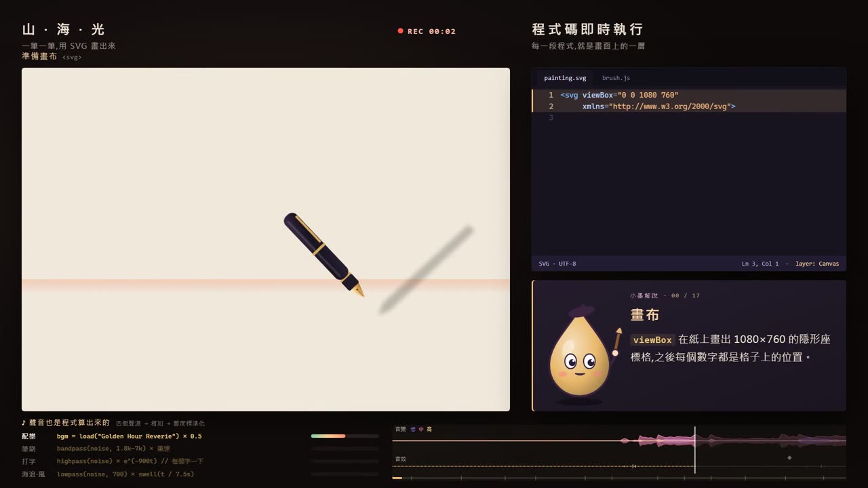Click the diamond marker on the 音效 track
This screenshot has height=488, width=868.
(x=789, y=458)
